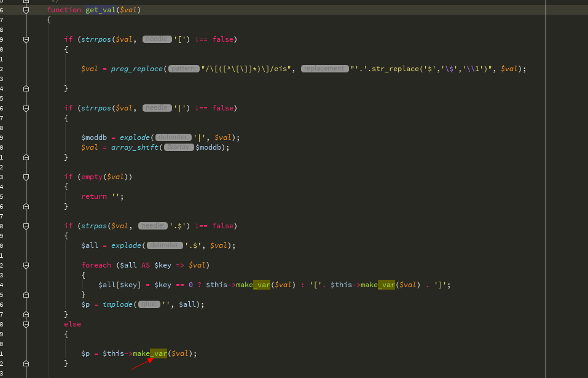
Task: Click fold-end marker closing the else block
Action: 26,363
